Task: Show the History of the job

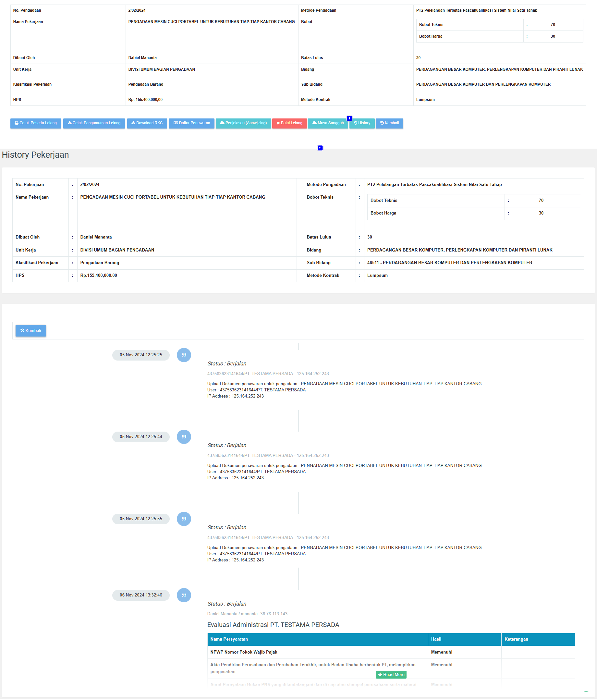Action: 361,123
